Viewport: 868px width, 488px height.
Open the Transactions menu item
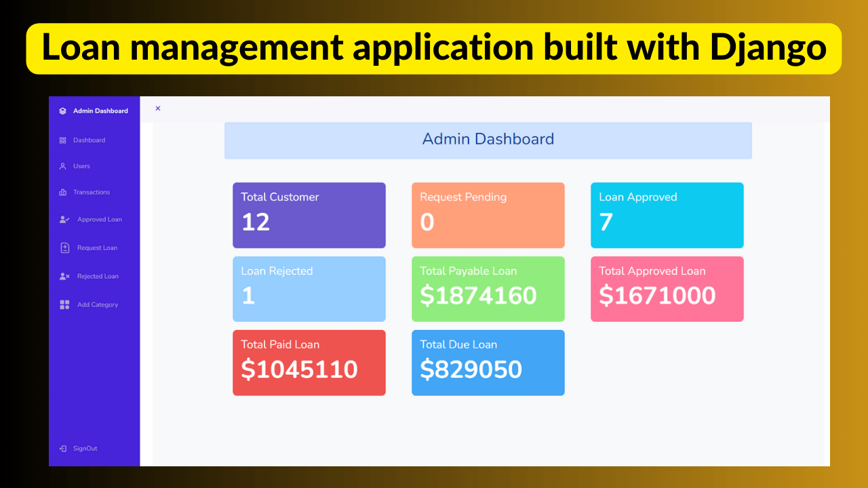pyautogui.click(x=92, y=192)
